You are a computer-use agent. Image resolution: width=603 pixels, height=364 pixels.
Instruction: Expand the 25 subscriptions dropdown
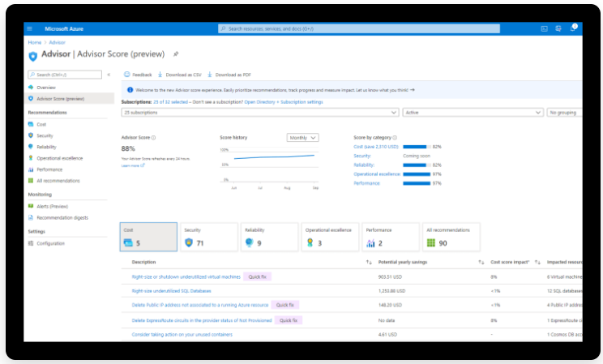click(x=259, y=113)
